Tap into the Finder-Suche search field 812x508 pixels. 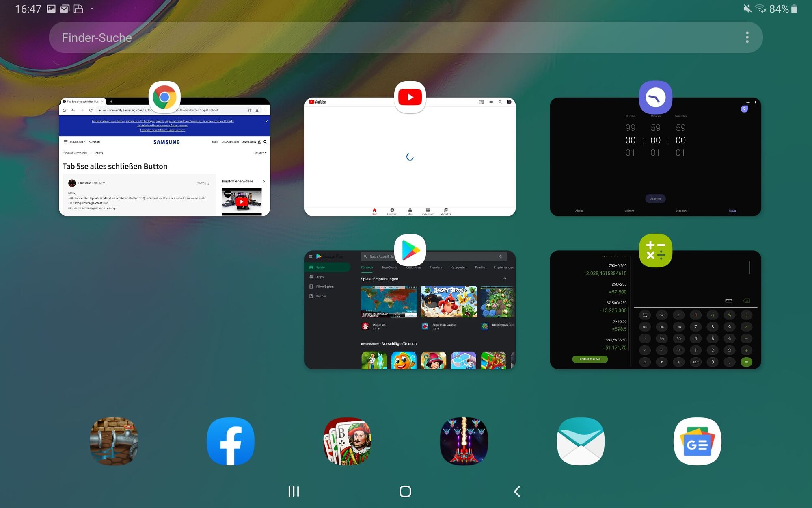click(x=406, y=37)
